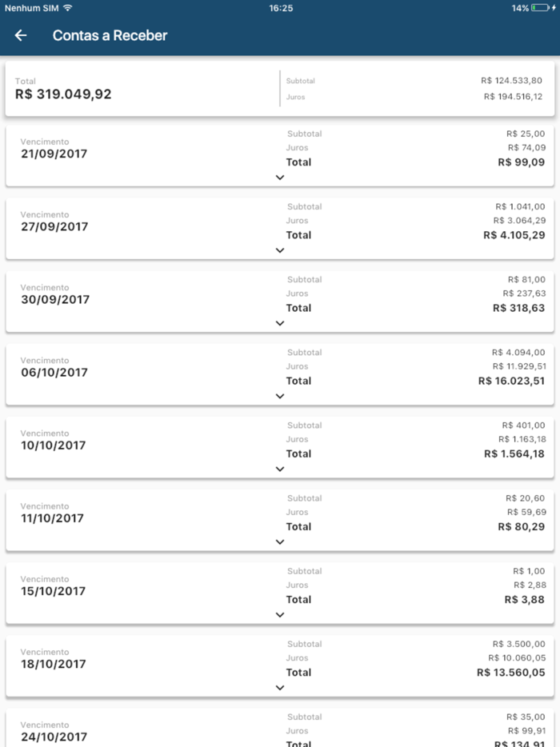Open the card with total R$ 4.105,29

(280, 228)
